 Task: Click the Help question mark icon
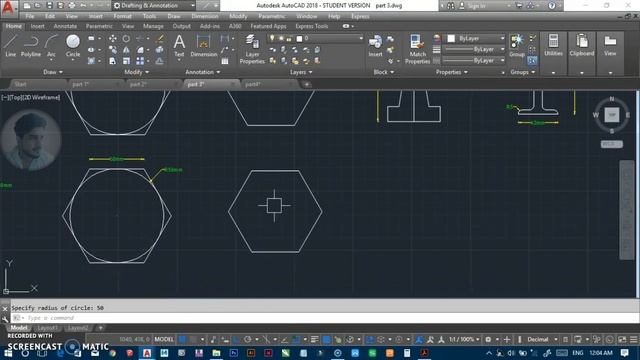(551, 6)
